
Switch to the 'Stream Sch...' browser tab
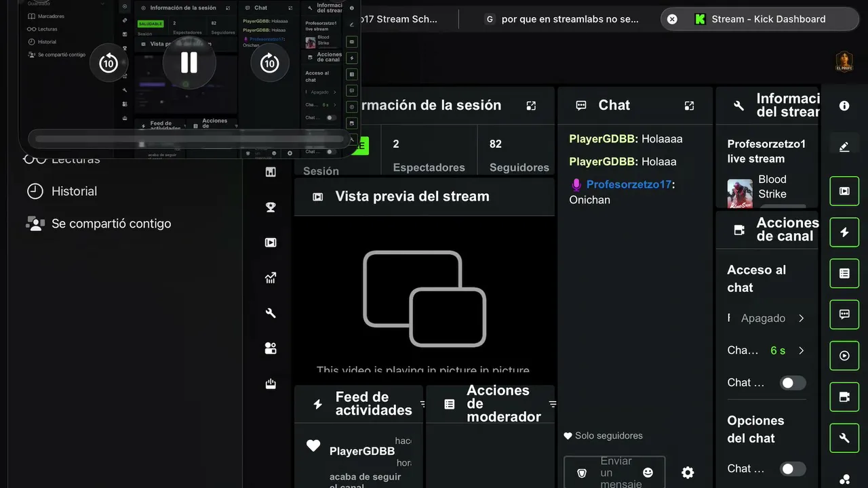click(400, 19)
